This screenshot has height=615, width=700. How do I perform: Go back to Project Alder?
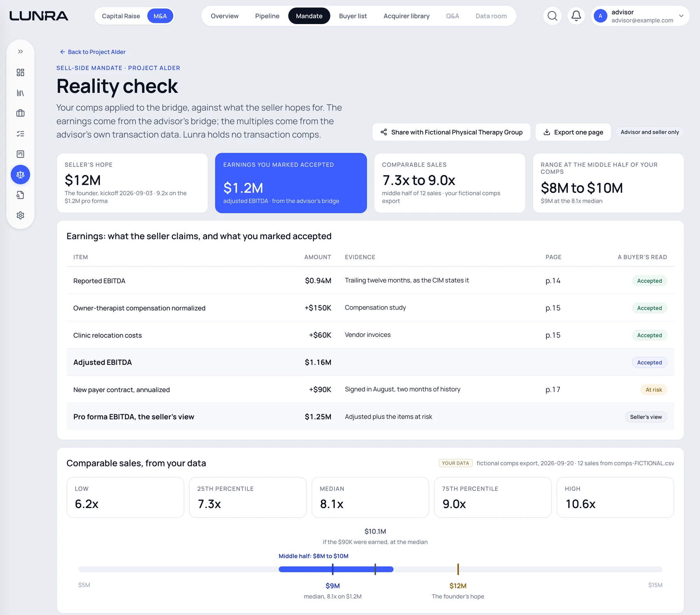click(x=93, y=52)
